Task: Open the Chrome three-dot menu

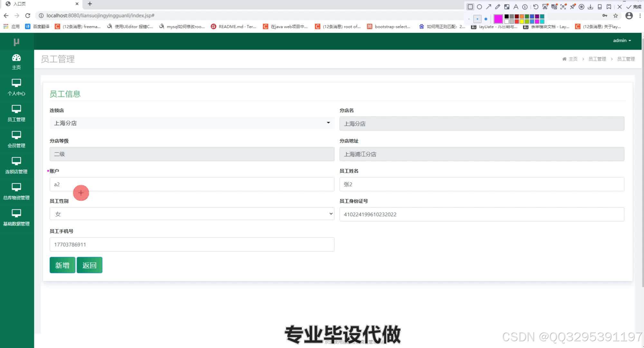Action: pos(640,15)
